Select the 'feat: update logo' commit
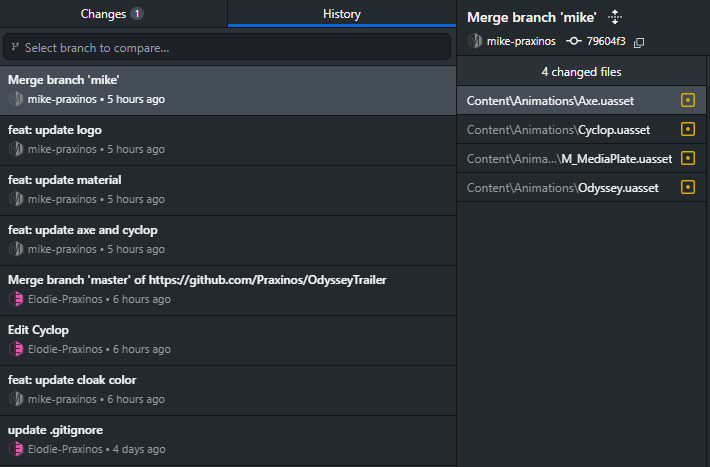Viewport: 710px width, 467px height. 227,140
